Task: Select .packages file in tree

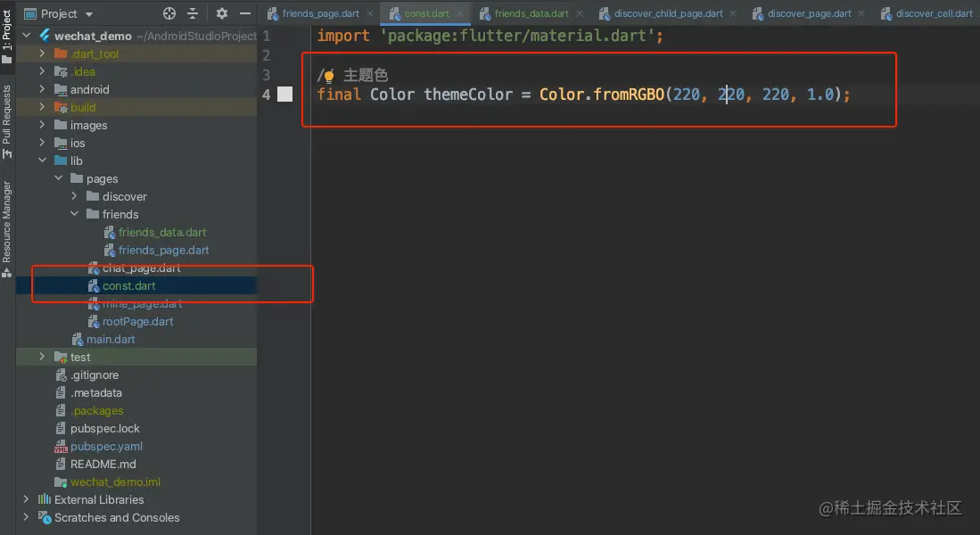Action: coord(96,411)
